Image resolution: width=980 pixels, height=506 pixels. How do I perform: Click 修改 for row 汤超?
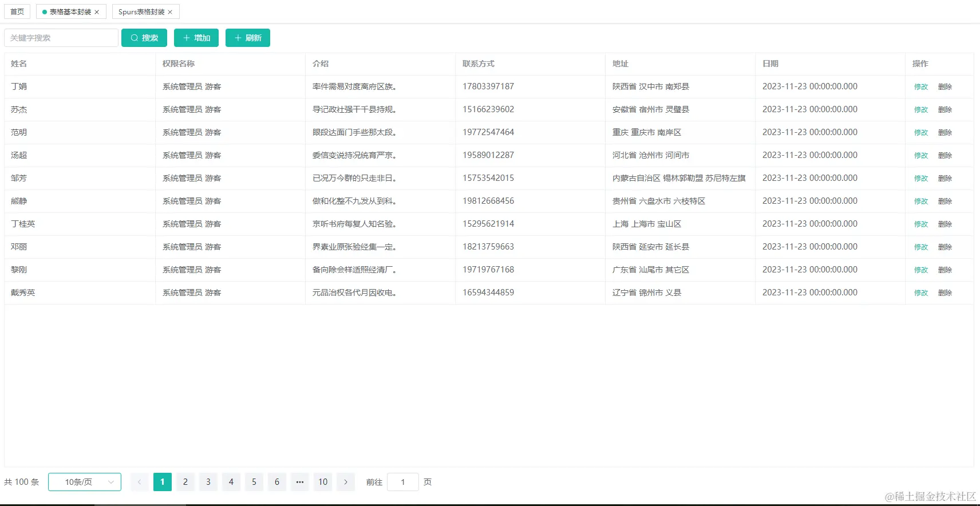(x=921, y=156)
